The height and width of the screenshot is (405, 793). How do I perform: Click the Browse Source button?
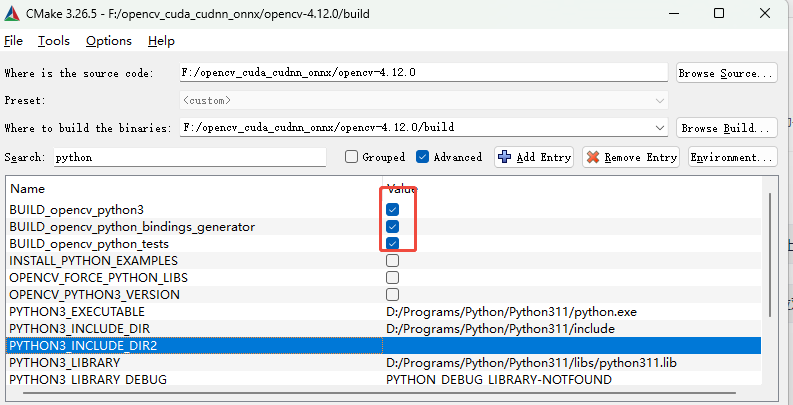click(726, 73)
